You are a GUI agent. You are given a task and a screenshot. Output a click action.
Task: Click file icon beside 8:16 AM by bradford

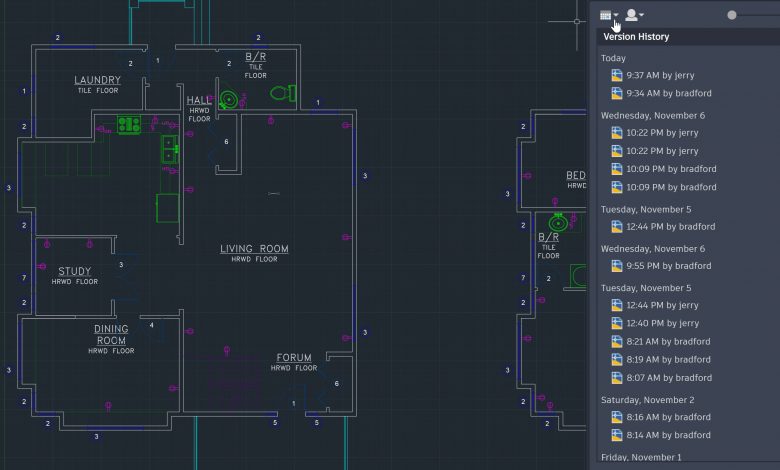[617, 417]
